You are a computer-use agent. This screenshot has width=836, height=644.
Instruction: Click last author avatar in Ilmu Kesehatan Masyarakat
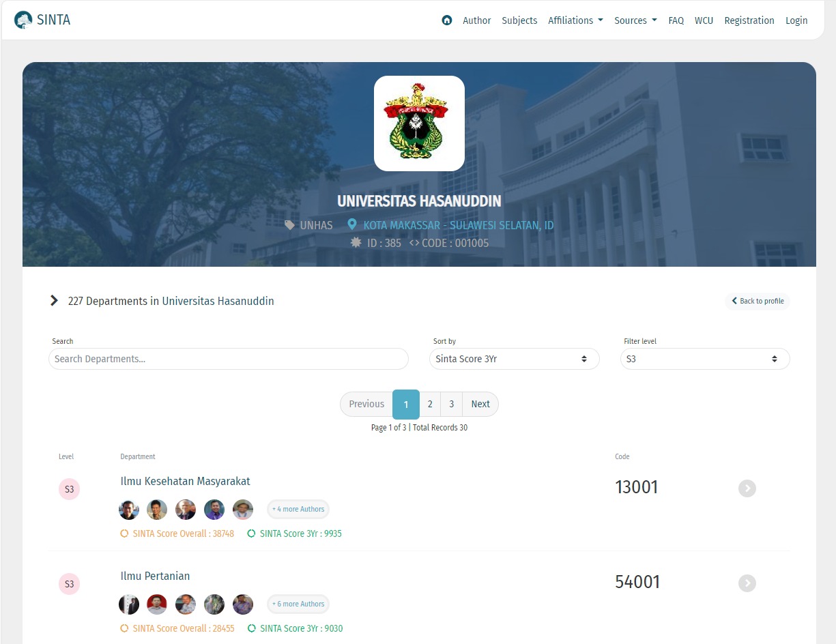pos(243,510)
